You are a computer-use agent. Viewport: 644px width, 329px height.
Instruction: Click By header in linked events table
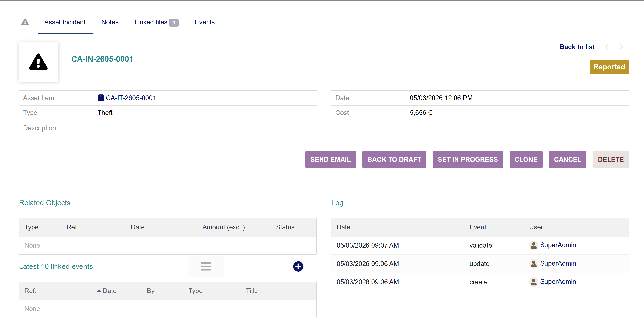pos(150,291)
